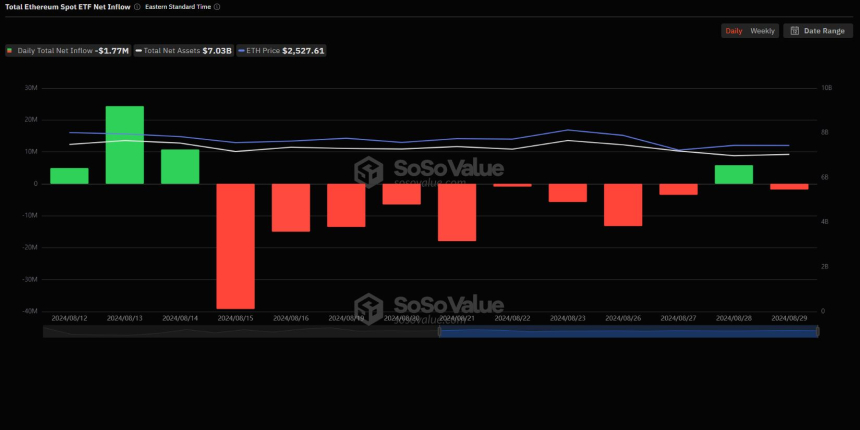Click blue line marker for ETH Price
860x430 pixels.
[241, 51]
